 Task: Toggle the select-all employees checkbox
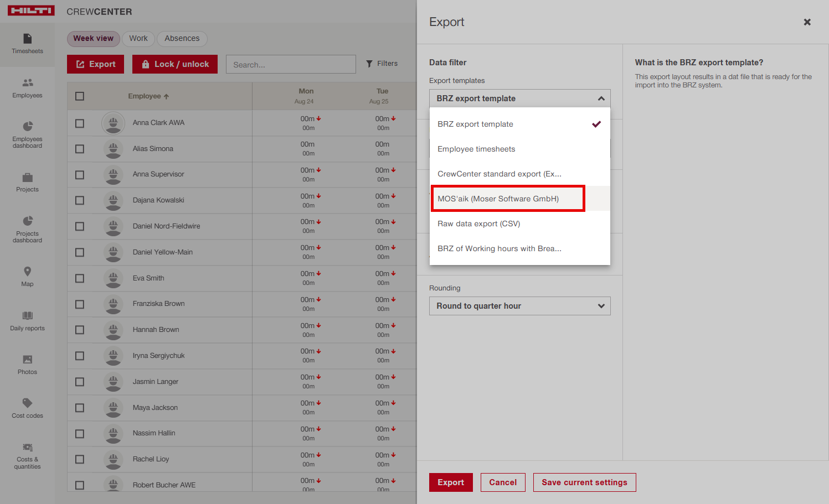(x=80, y=96)
